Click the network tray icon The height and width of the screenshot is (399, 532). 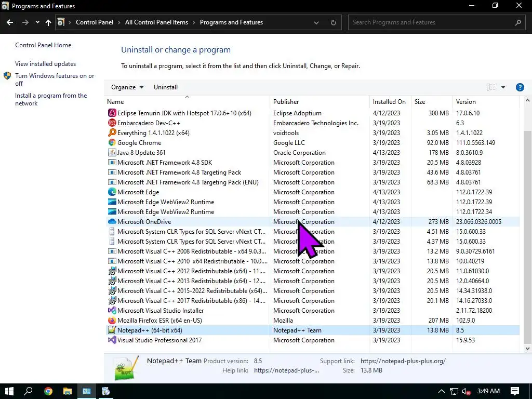pyautogui.click(x=454, y=392)
